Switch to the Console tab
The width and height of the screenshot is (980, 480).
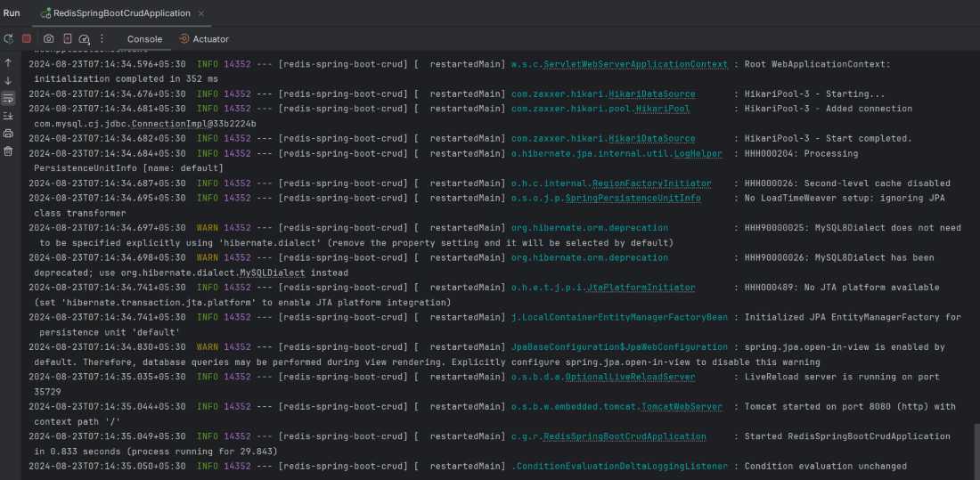click(x=144, y=39)
